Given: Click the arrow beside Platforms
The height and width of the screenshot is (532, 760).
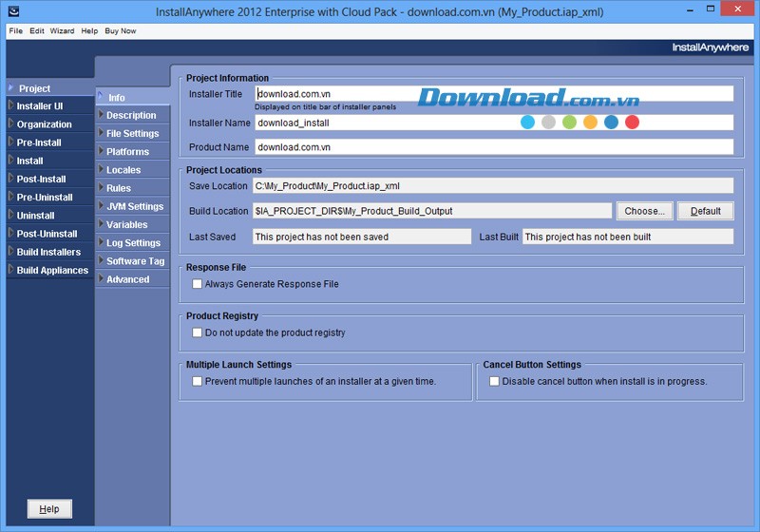Looking at the screenshot, I should click(101, 151).
